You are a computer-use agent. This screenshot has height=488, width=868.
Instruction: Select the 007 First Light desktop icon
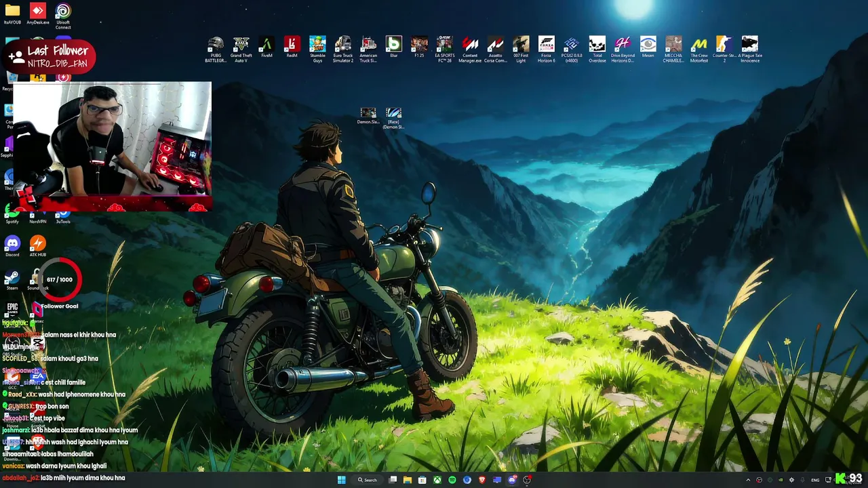[521, 49]
